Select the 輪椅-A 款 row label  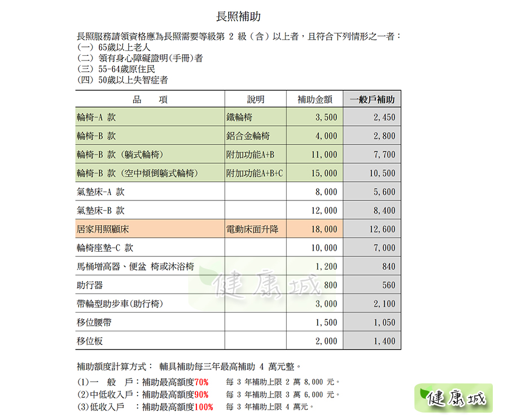coord(96,117)
